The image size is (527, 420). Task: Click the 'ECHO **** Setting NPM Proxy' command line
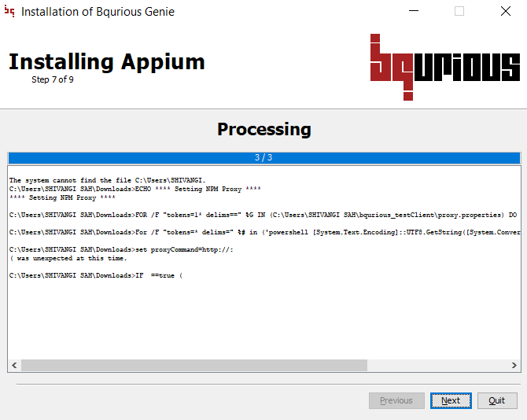coord(135,189)
